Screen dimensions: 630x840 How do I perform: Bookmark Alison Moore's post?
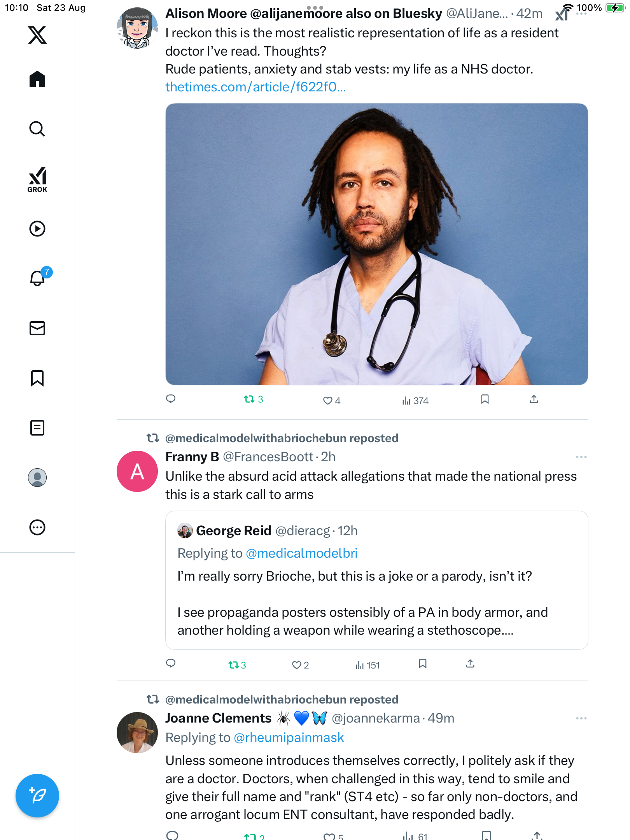[x=485, y=399]
